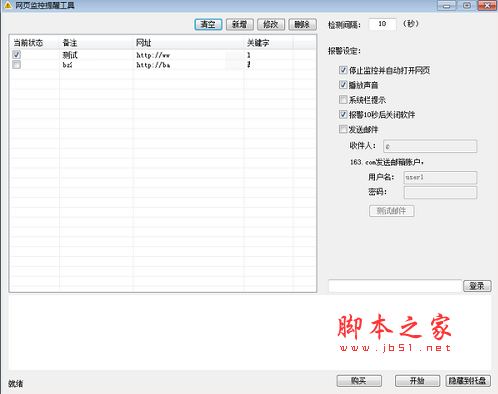Select the http://ba URL cell
This screenshot has width=498, height=394.
[153, 65]
